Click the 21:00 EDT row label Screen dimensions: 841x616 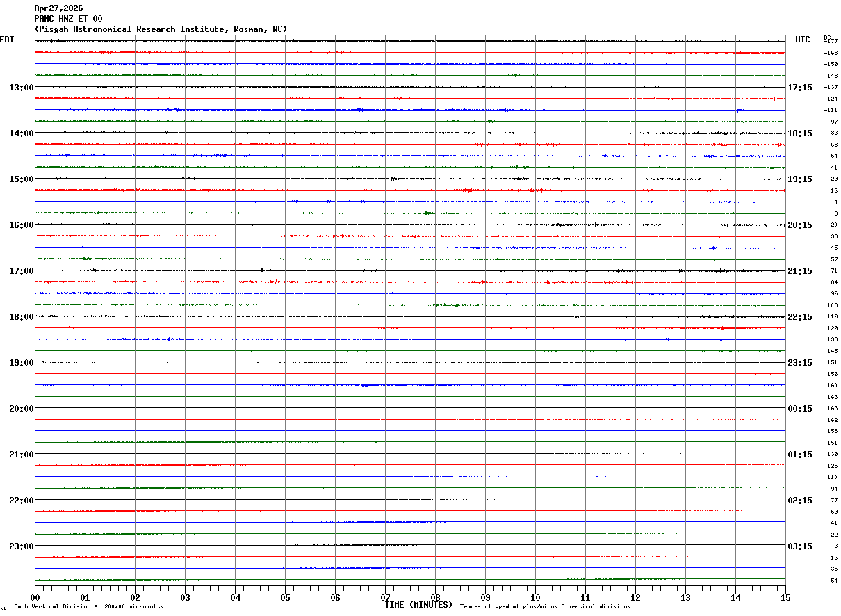pos(22,455)
